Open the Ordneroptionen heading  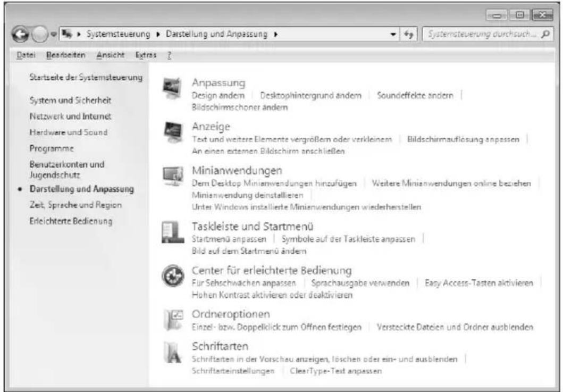[x=231, y=314]
